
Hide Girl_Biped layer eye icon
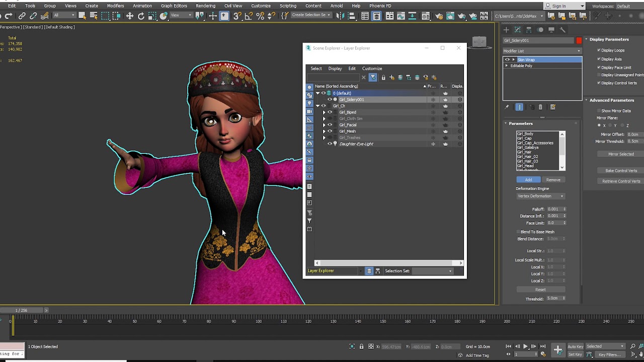(330, 112)
